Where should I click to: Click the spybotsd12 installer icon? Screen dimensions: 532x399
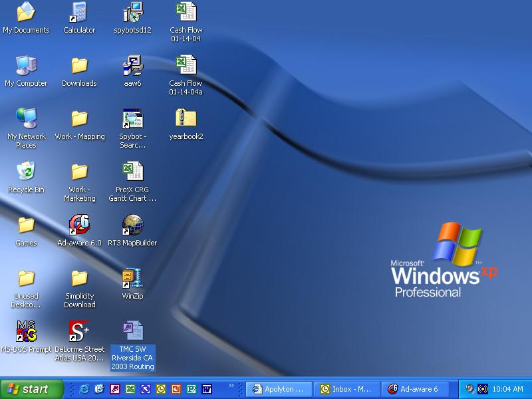click(132, 13)
